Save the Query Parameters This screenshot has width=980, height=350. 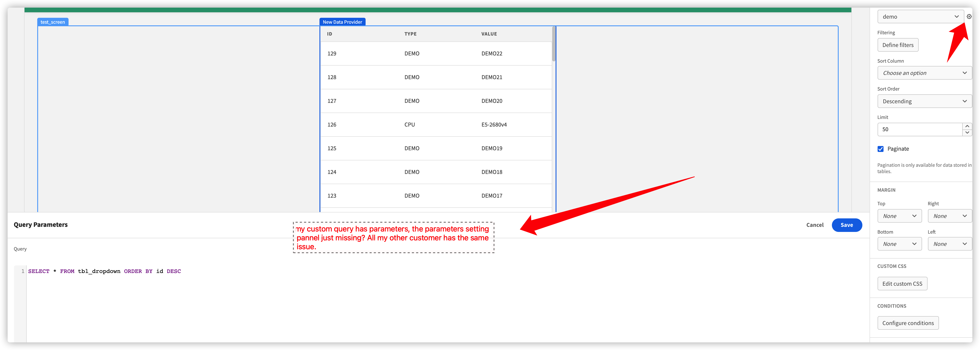click(847, 225)
